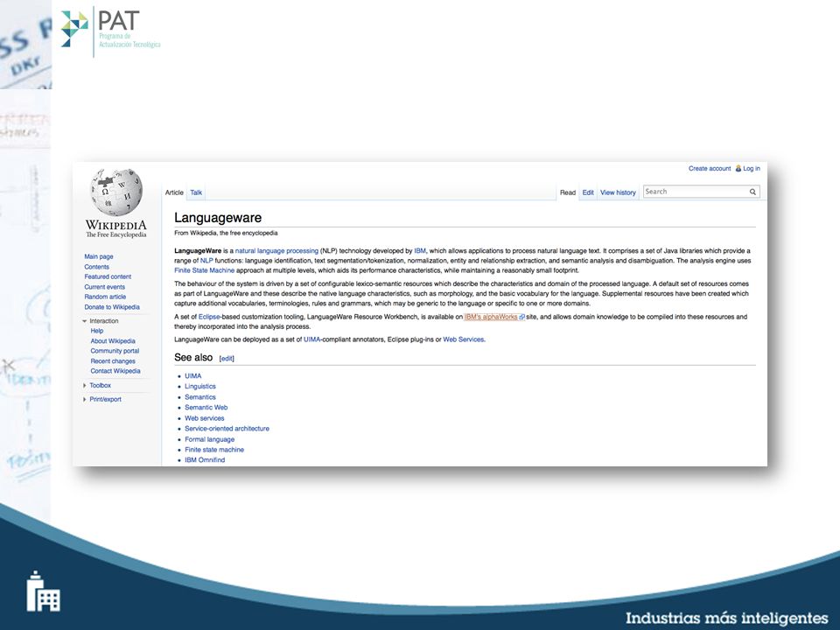Open the IBM Omnifind link
The image size is (840, 630).
coord(205,460)
